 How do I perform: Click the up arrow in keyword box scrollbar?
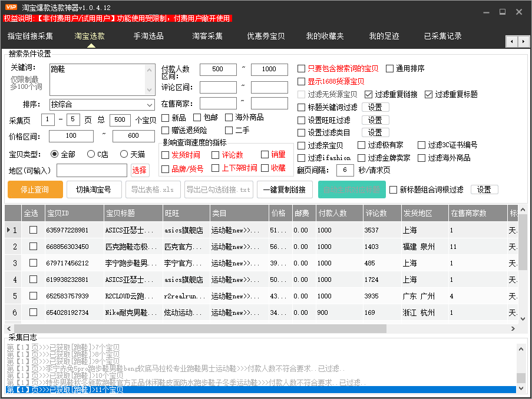[x=150, y=69]
